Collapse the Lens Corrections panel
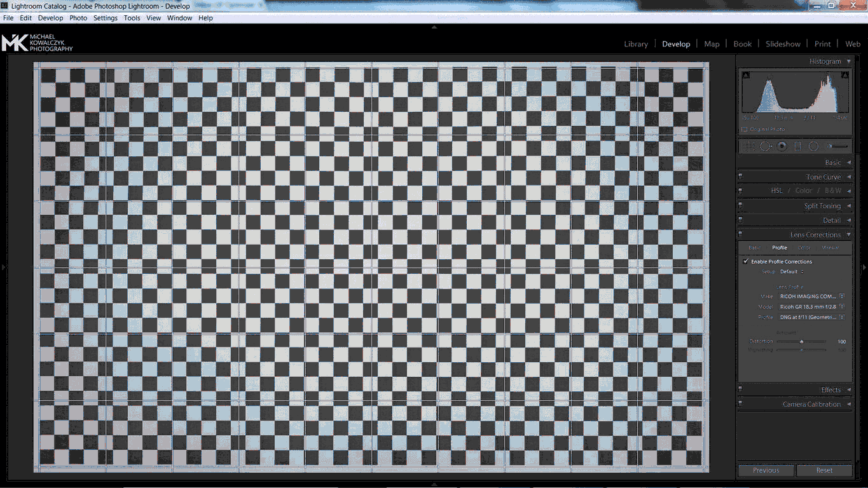The image size is (868, 488). [848, 235]
